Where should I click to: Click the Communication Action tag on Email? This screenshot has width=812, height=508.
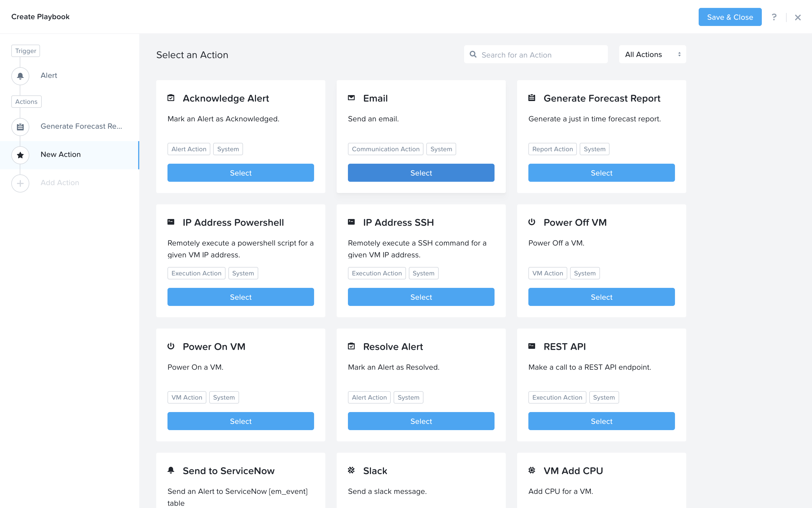pyautogui.click(x=385, y=149)
